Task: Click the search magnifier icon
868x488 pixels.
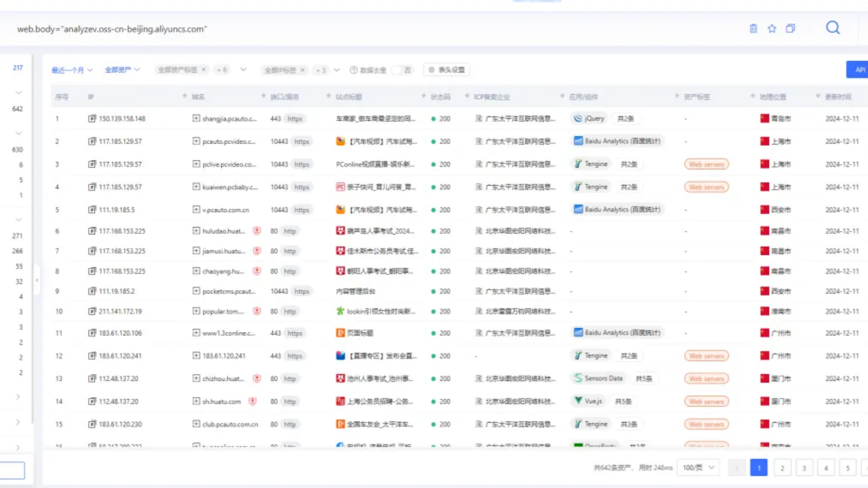Action: (833, 28)
